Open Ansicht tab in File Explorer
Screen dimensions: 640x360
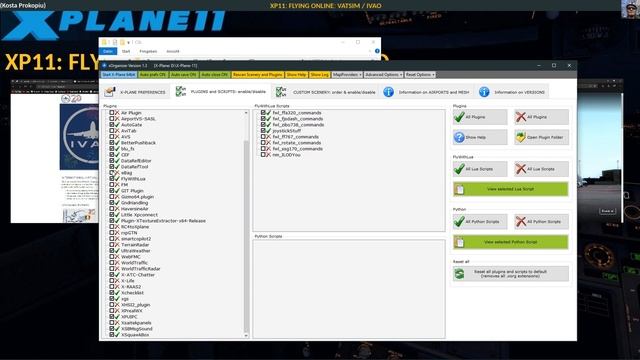tap(173, 51)
